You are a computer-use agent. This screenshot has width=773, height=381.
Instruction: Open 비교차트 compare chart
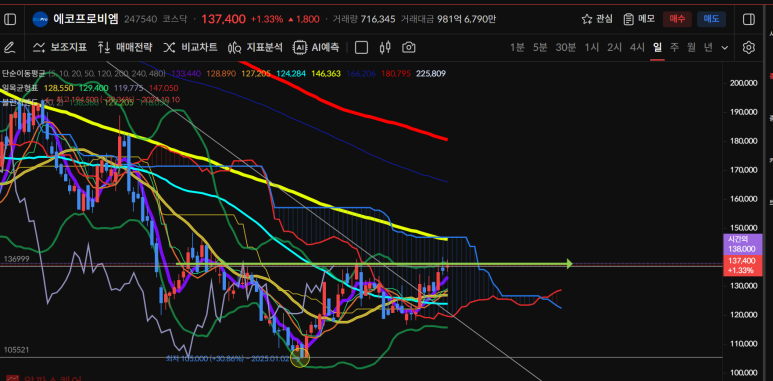click(x=190, y=47)
